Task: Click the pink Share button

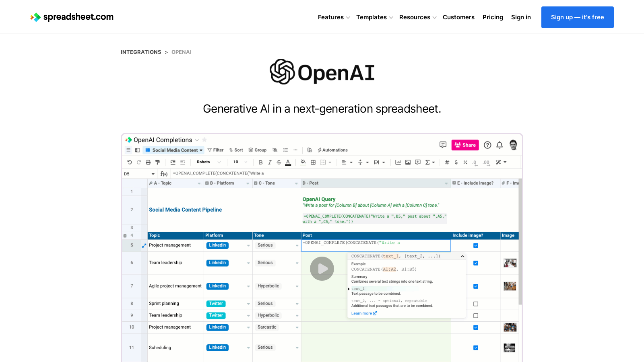Action: (465, 145)
